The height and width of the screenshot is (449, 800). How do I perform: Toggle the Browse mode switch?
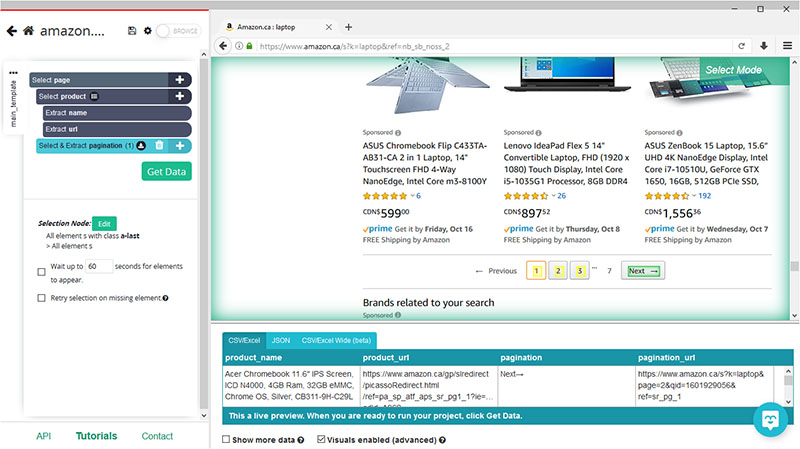click(178, 31)
